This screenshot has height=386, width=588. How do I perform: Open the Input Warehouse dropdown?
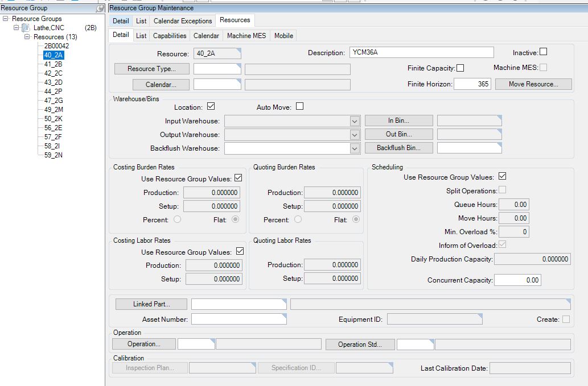[x=355, y=121]
